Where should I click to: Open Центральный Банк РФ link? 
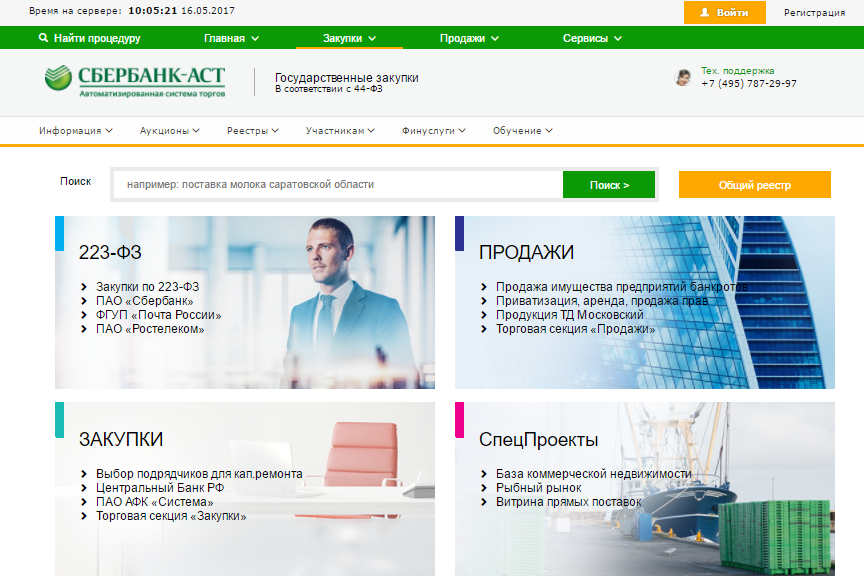pos(159,488)
